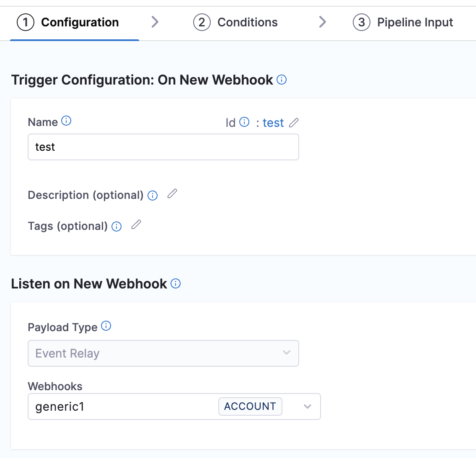Click the info icon next to Id
Screen dimensions: 476x458
coord(244,122)
